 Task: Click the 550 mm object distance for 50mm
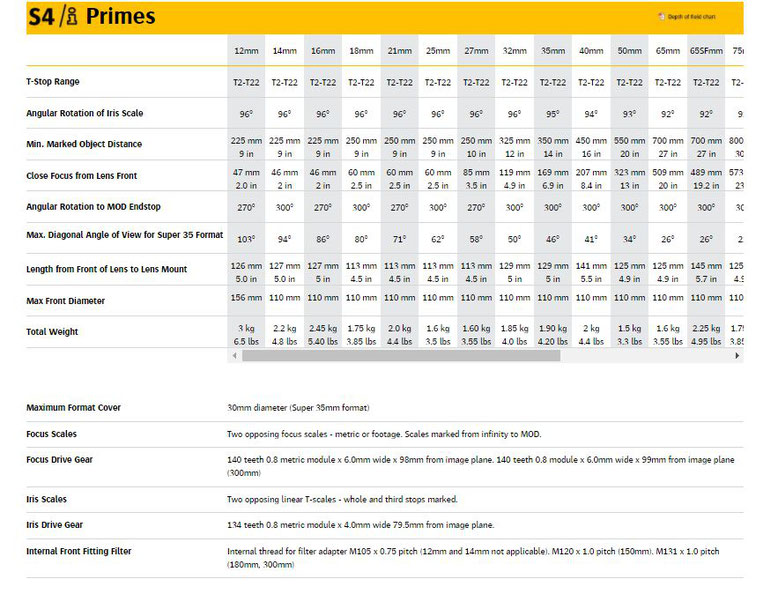pos(629,141)
